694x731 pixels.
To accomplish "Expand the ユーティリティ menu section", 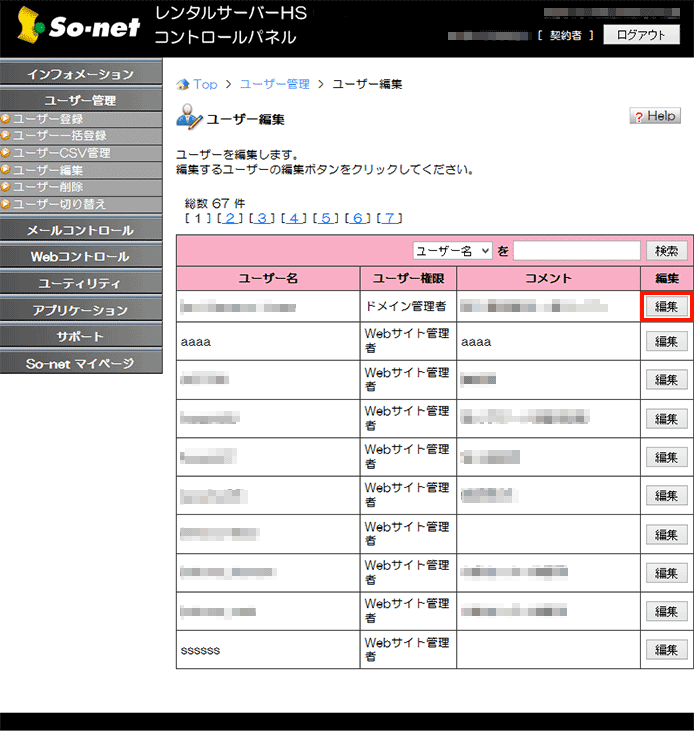I will click(80, 284).
